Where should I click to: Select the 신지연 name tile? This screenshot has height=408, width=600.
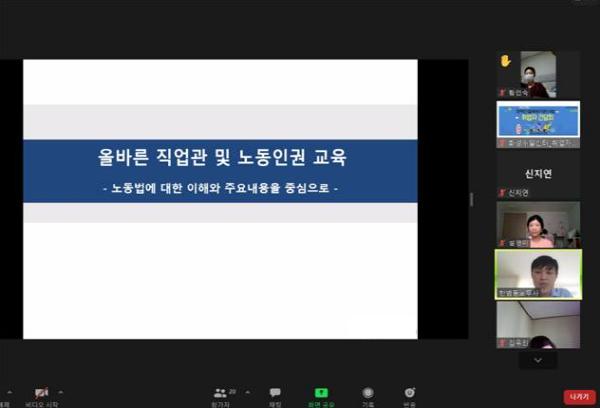point(538,175)
